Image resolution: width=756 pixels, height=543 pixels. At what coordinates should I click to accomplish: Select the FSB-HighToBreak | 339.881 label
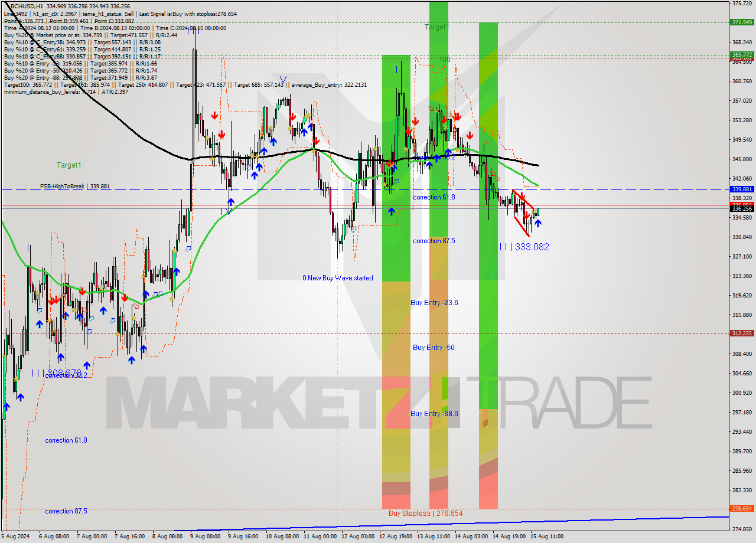[x=75, y=187]
